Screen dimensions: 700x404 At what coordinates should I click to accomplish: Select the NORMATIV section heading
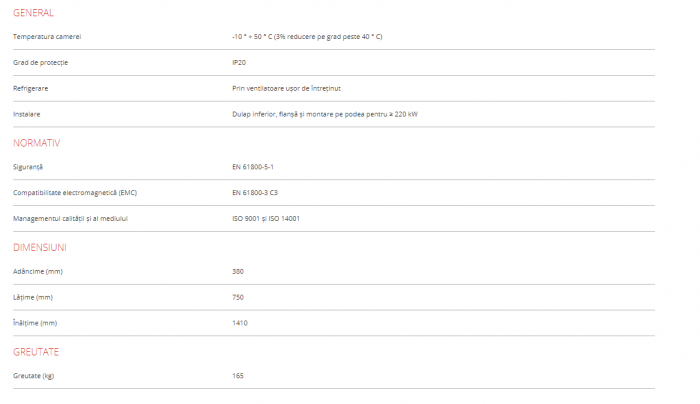37,143
